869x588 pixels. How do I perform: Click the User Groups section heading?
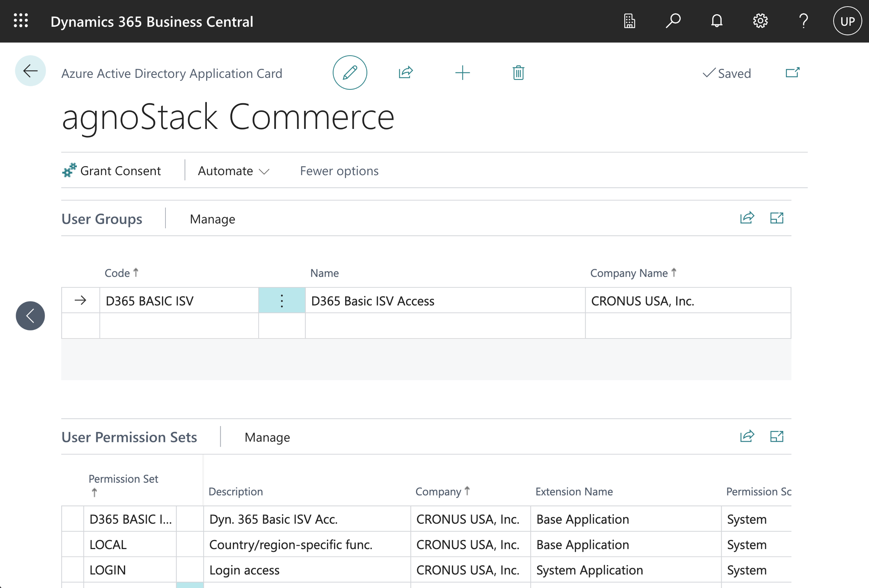pyautogui.click(x=102, y=219)
